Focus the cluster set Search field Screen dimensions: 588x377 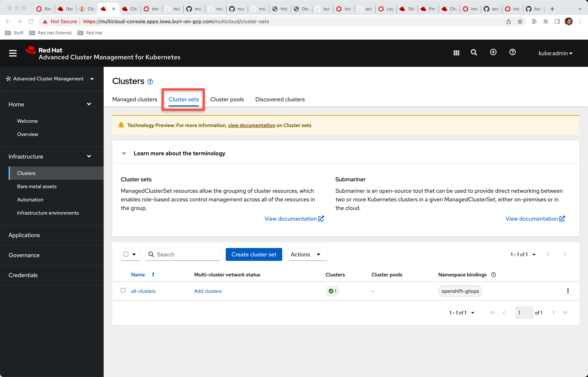coord(186,254)
